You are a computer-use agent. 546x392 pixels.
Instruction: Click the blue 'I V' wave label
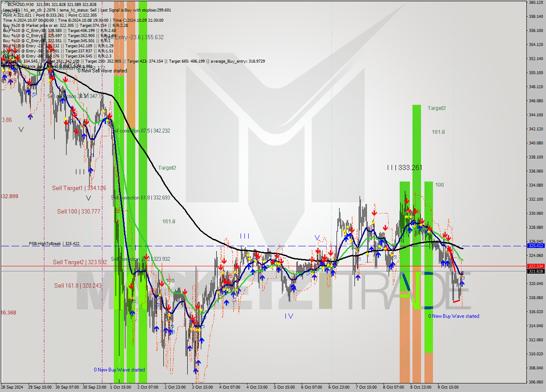tap(289, 316)
